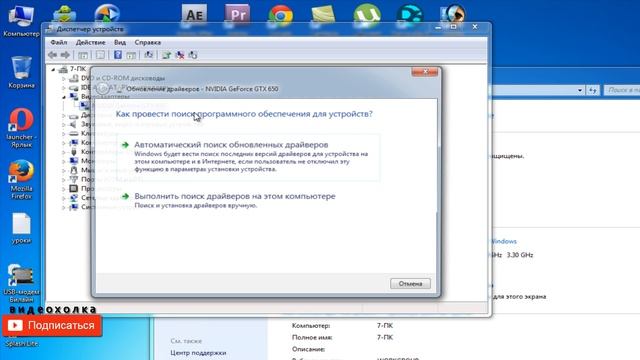Click the refresh button in System window
Image resolution: width=640 pixels, height=360 pixels.
pyautogui.click(x=593, y=90)
